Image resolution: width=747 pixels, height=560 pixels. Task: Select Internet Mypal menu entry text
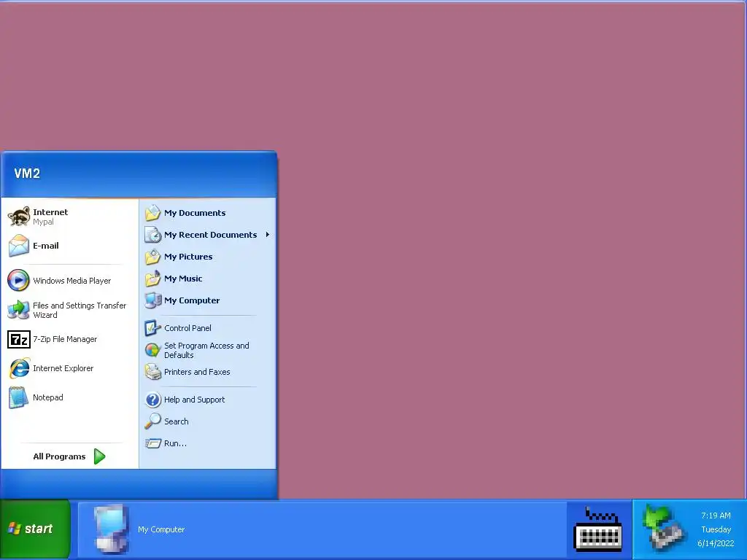tap(50, 217)
